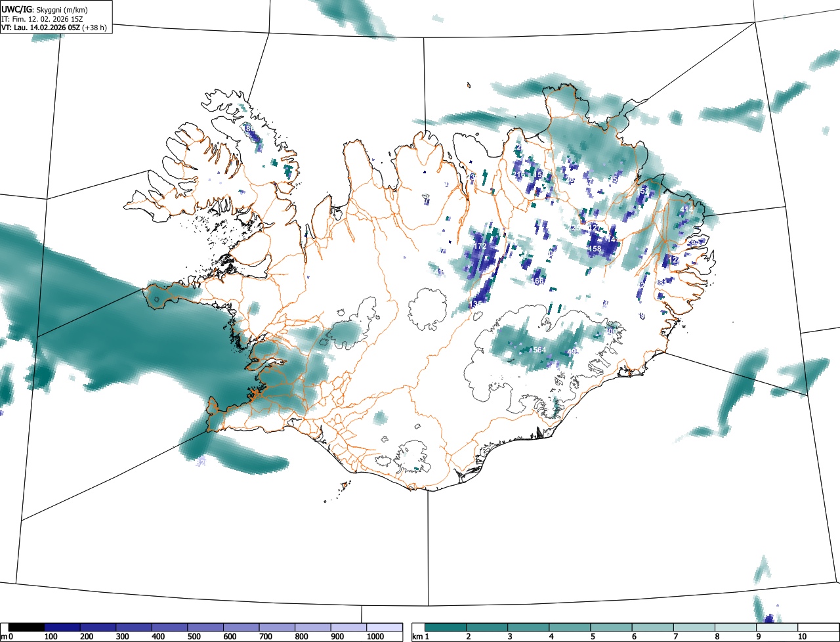Pick the 3–4 km legend color block
The image size is (840, 642).
(x=528, y=628)
